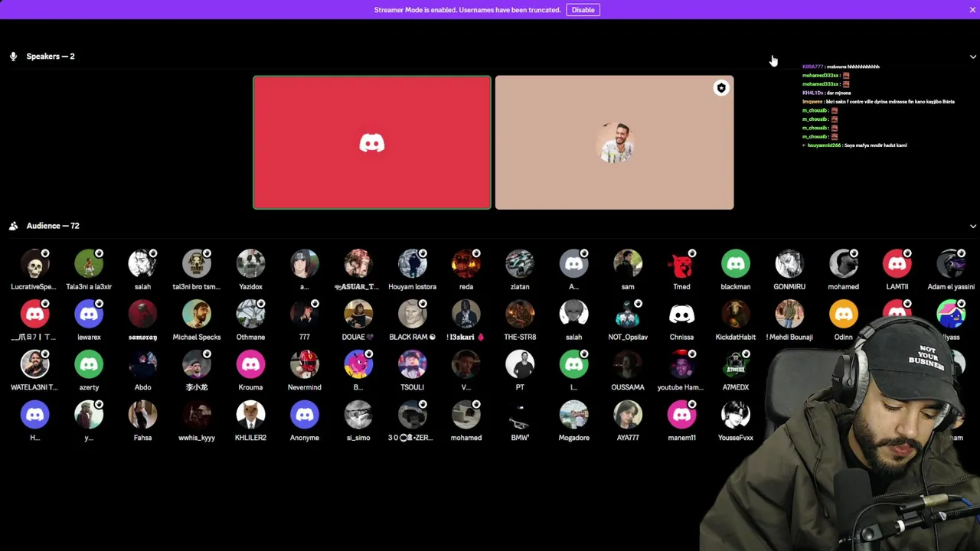Open Yazidox avatar
The image size is (980, 551).
(x=250, y=264)
